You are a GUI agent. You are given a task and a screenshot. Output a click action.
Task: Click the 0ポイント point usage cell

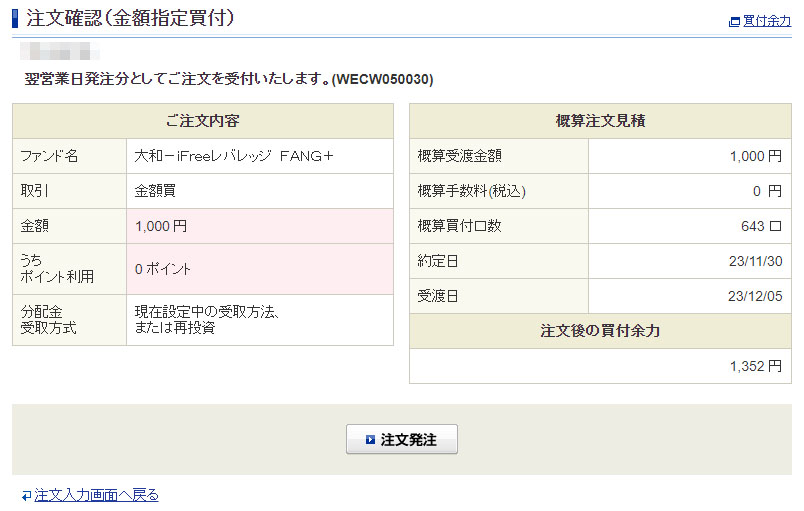260,269
